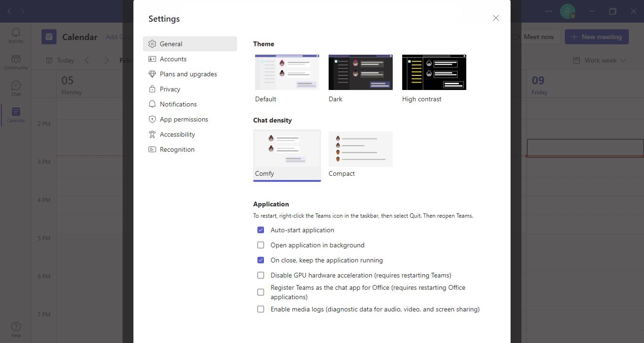Click the General gear icon

click(152, 44)
